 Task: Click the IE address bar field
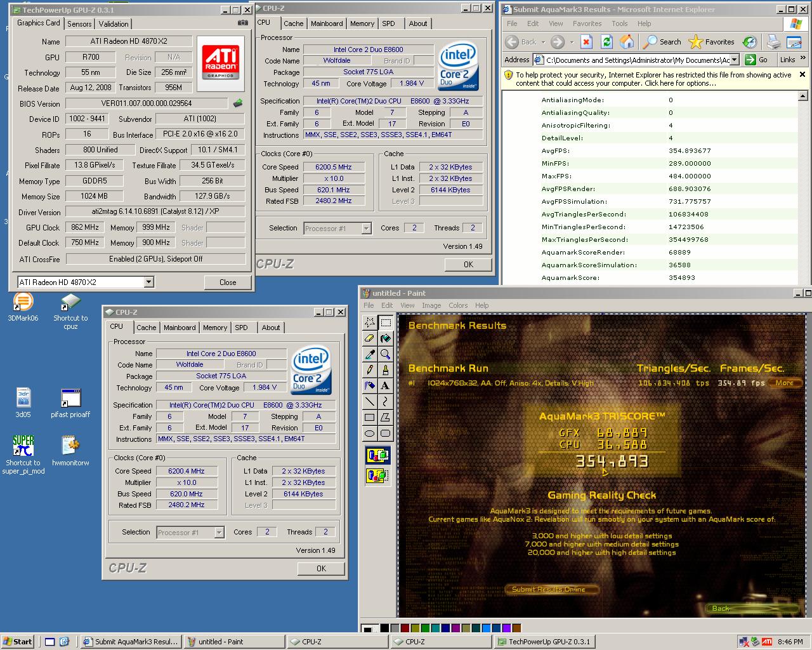636,60
